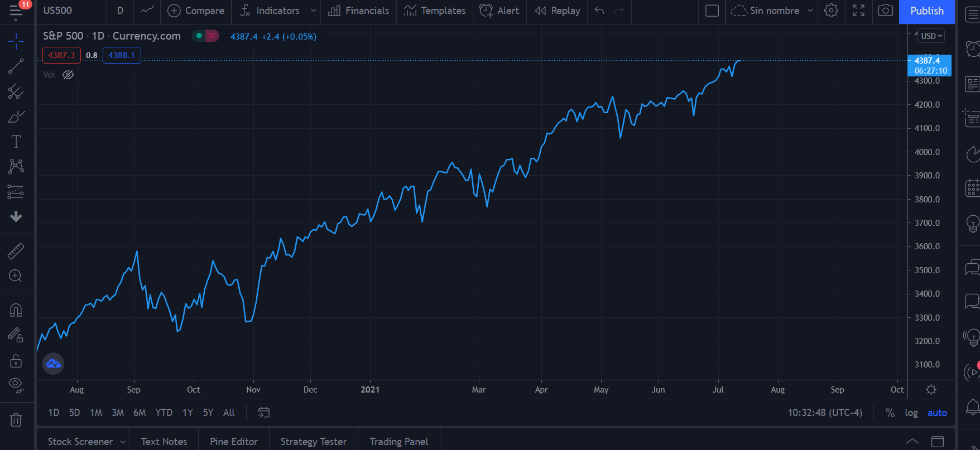Open layout selection square icon
The width and height of the screenshot is (980, 450).
coord(712,11)
